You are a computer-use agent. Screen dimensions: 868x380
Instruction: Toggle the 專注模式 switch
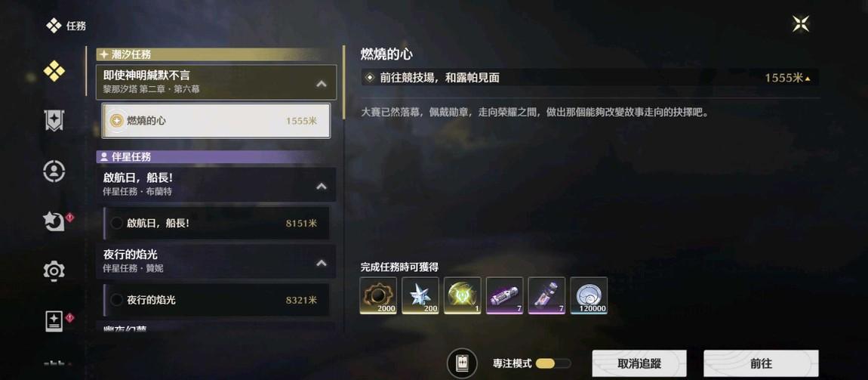[x=553, y=363]
